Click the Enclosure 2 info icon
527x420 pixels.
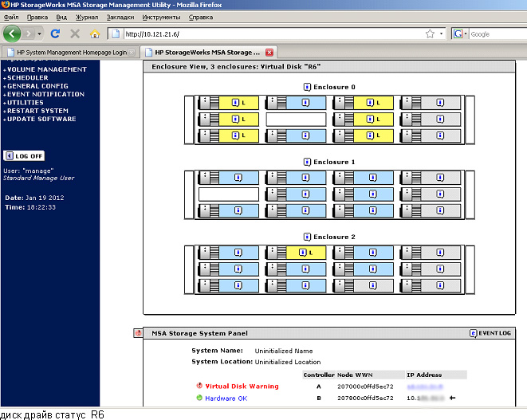(x=307, y=237)
